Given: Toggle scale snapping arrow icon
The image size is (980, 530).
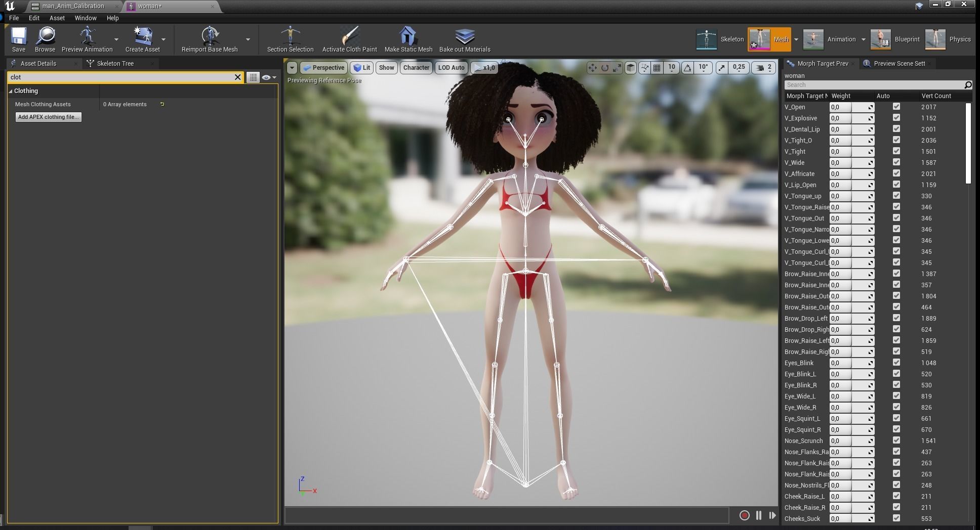Looking at the screenshot, I should (722, 68).
